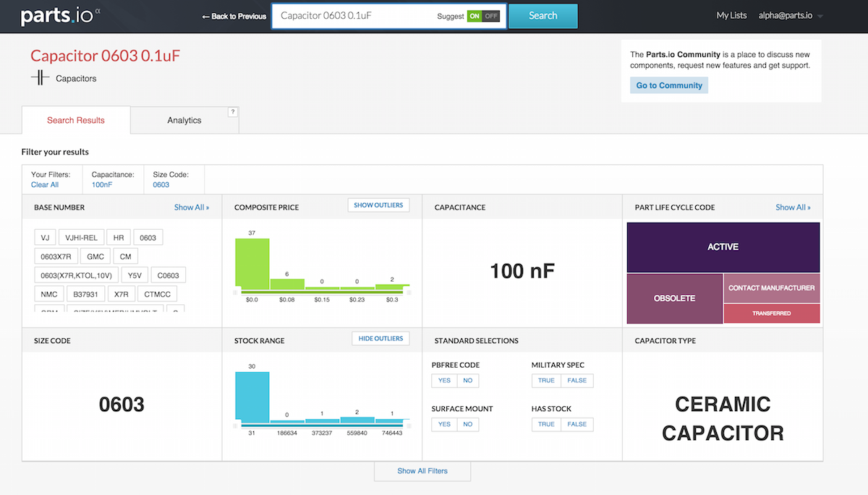
Task: Select the NMC base number tag
Action: (x=48, y=293)
